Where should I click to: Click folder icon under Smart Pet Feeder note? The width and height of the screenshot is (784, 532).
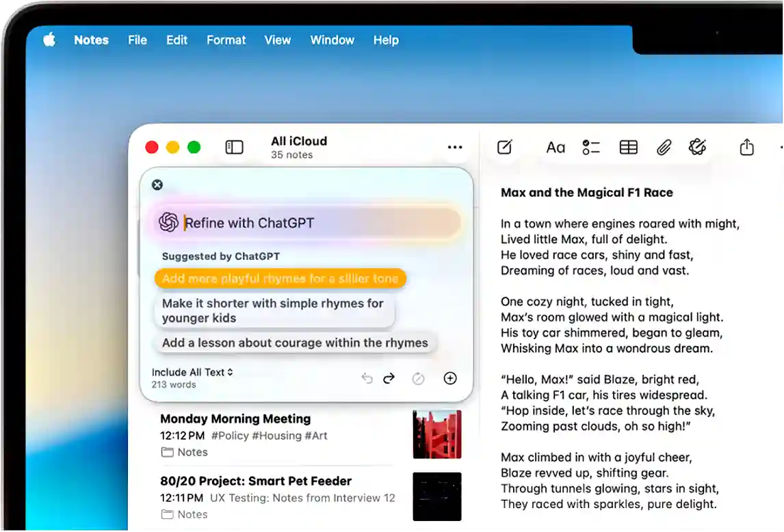(168, 514)
